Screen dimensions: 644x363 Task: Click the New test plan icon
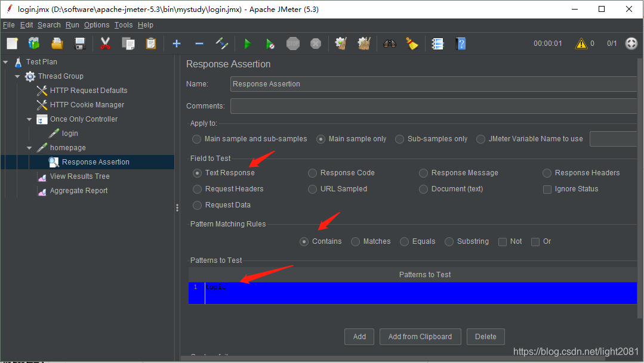pyautogui.click(x=13, y=44)
